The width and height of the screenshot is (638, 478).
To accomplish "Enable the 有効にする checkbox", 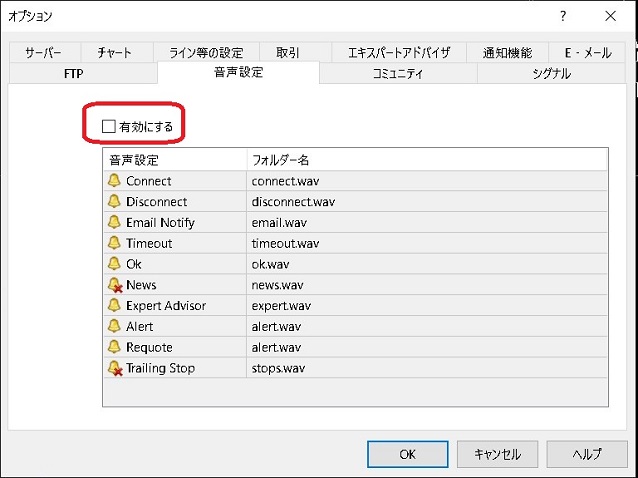I will [110, 127].
